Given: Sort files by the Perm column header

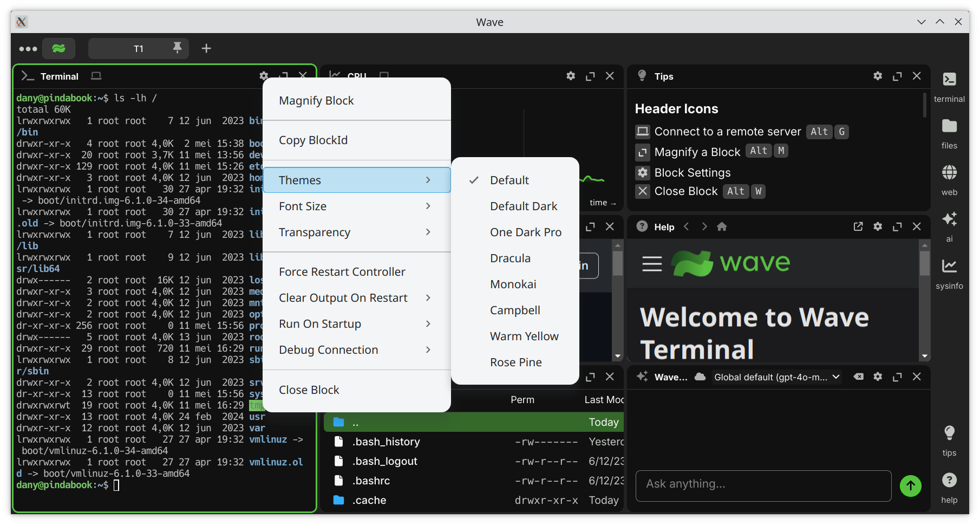Looking at the screenshot, I should [x=522, y=400].
